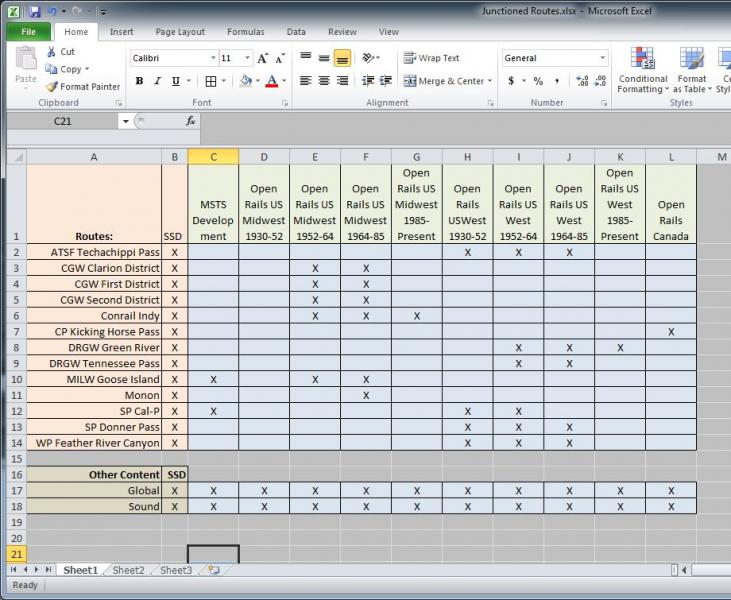Decrease font size with Shrink Font icon

coord(280,58)
